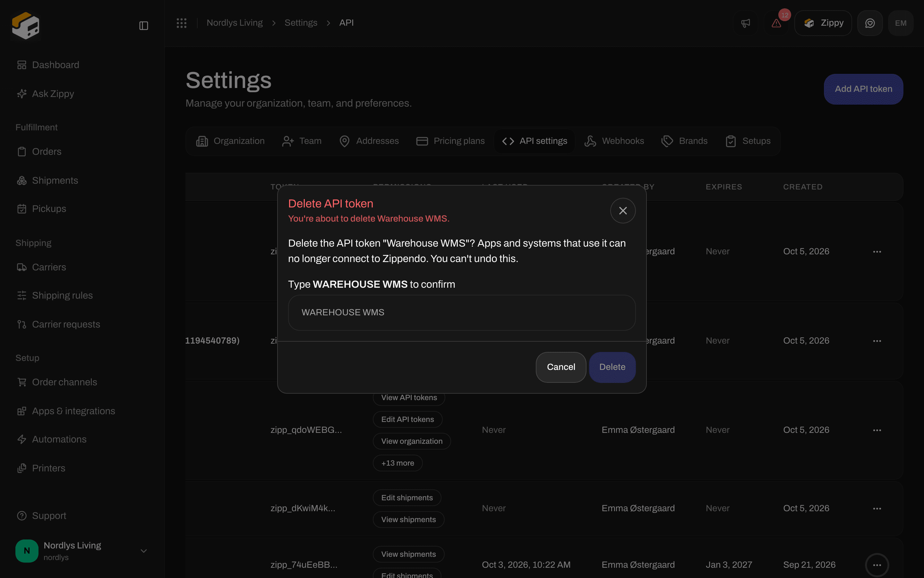Click the Oct 3, 2026, 10:22 AM last-used cell
Screen dimensions: 924x578
click(x=526, y=565)
